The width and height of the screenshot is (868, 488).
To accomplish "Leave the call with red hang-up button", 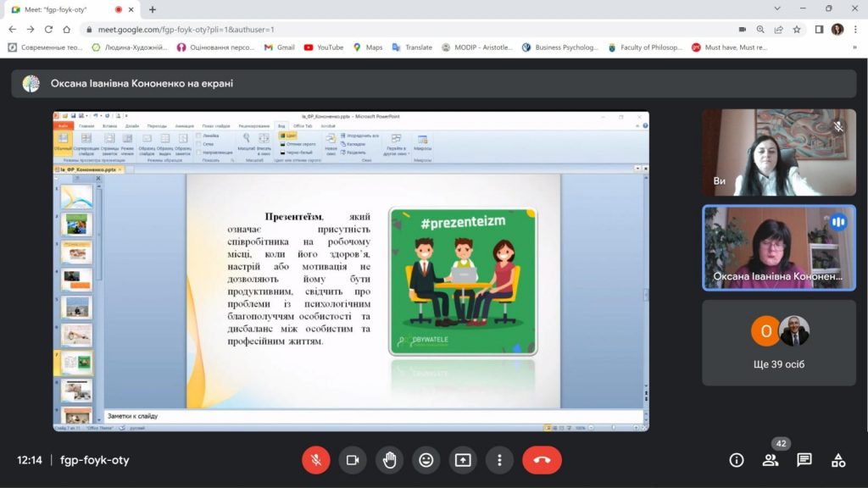I will [542, 460].
